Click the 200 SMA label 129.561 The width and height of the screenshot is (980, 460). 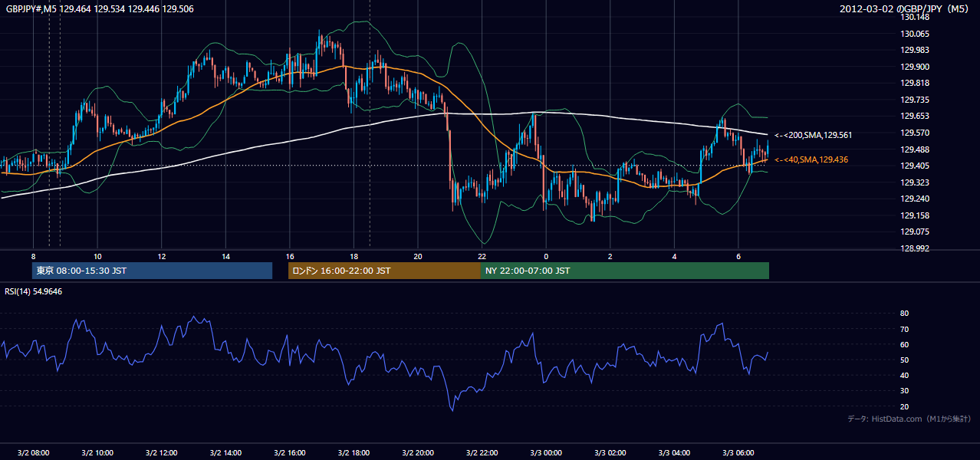(x=813, y=135)
